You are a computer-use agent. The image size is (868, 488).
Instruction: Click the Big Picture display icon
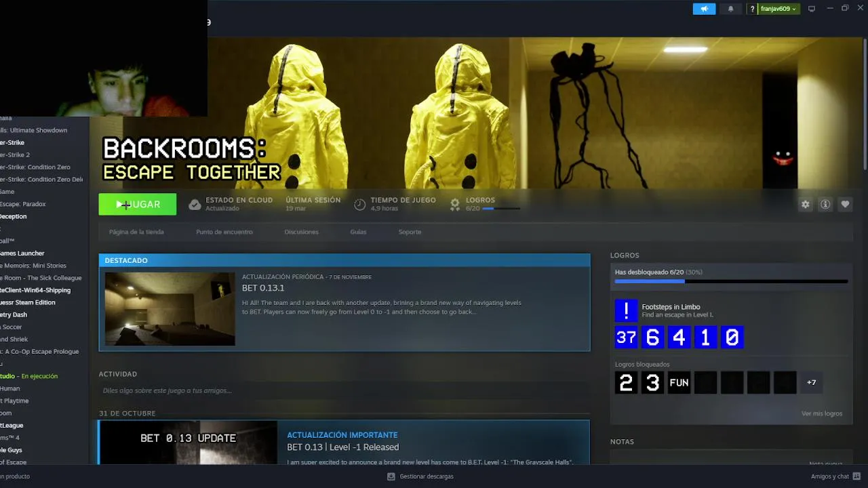pyautogui.click(x=811, y=9)
